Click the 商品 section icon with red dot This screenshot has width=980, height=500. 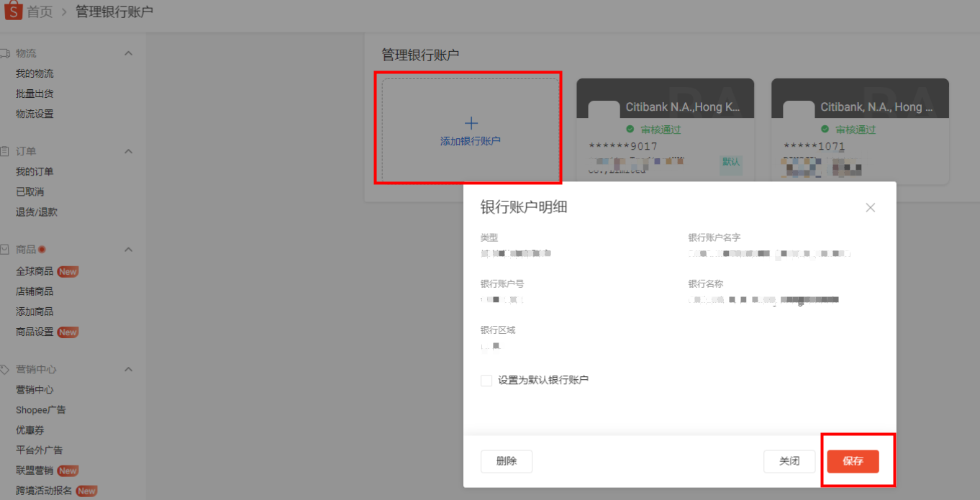[x=7, y=248]
